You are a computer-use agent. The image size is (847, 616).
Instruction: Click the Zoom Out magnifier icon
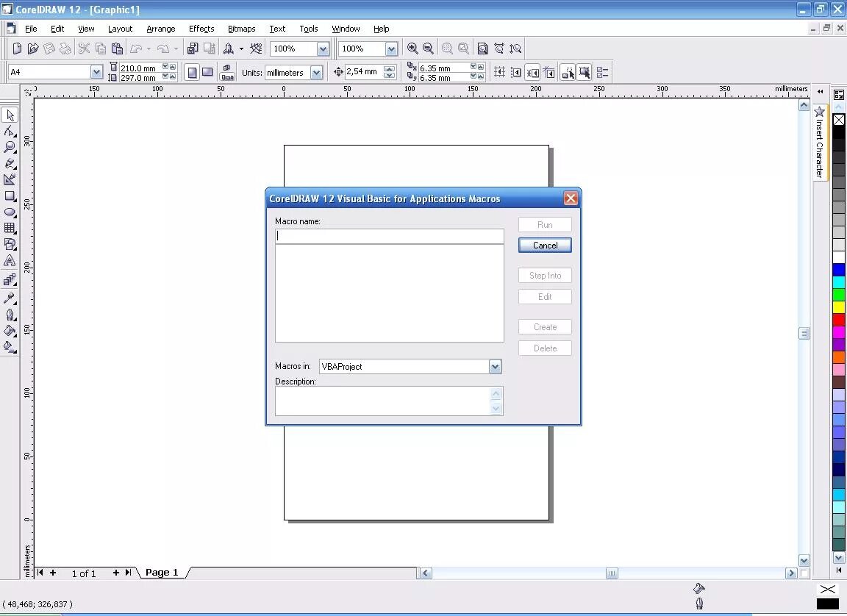pyautogui.click(x=429, y=49)
